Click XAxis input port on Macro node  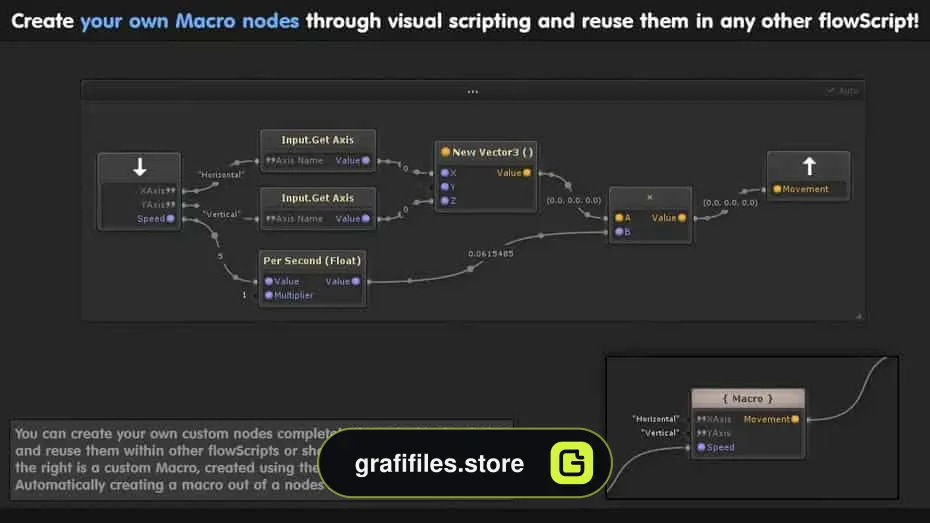click(701, 419)
